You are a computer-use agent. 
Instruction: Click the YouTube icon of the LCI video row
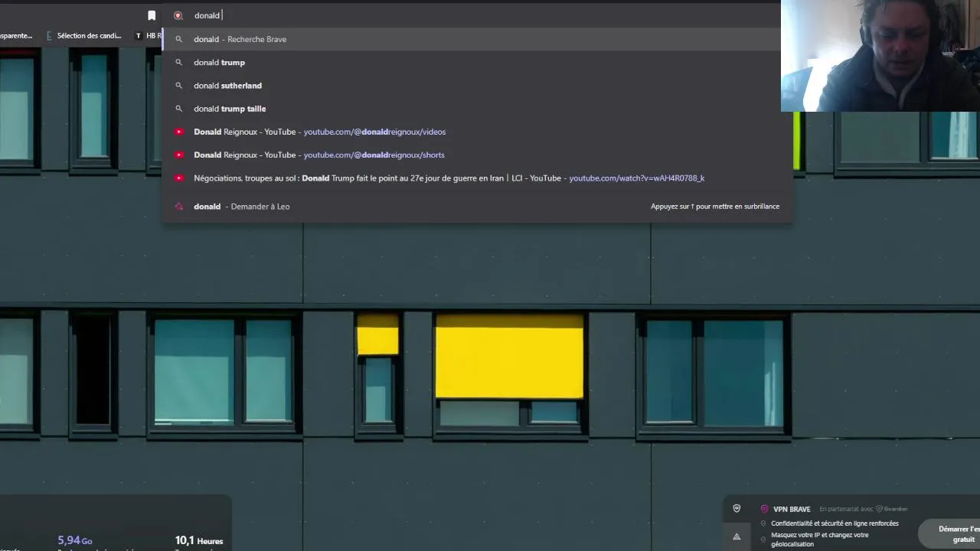179,178
